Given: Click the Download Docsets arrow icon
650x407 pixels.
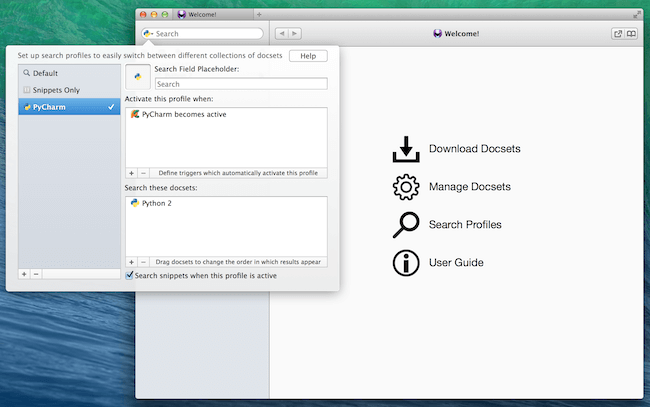Looking at the screenshot, I should [406, 149].
